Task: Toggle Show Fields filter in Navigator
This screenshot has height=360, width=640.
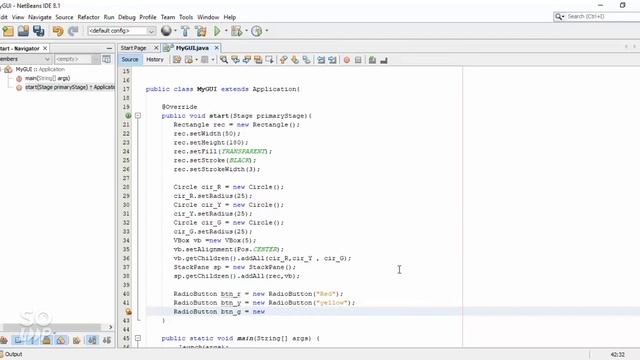Action: [x=18, y=340]
